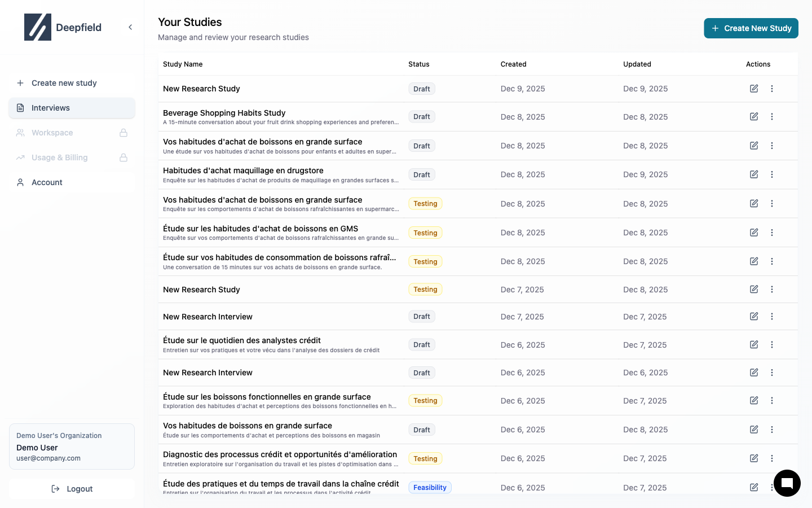Click the Demo User's Organization profile card
This screenshot has width=812, height=508.
point(72,446)
